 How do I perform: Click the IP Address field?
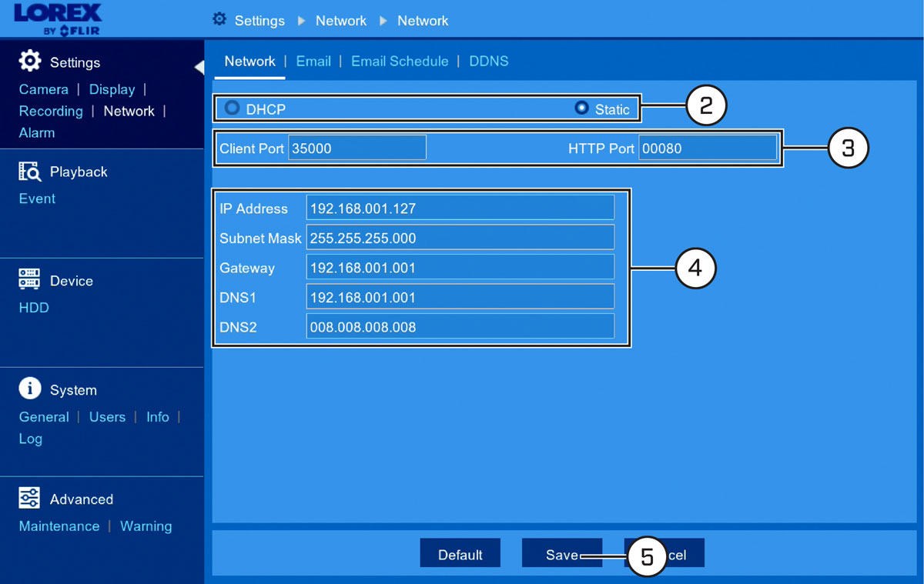(x=460, y=208)
